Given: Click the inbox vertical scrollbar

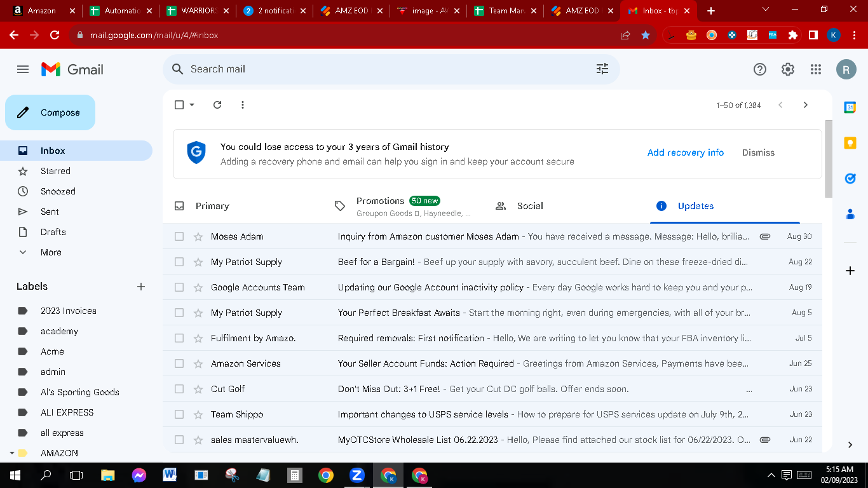Looking at the screenshot, I should (x=828, y=159).
